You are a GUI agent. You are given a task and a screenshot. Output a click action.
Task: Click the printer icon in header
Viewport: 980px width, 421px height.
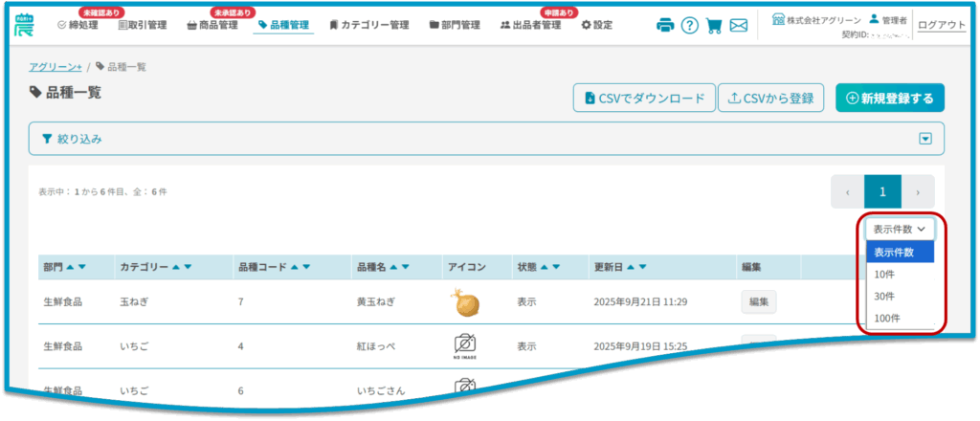click(x=665, y=26)
